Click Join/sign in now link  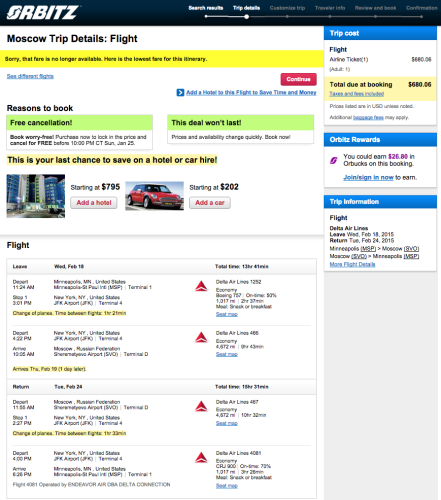tap(368, 177)
